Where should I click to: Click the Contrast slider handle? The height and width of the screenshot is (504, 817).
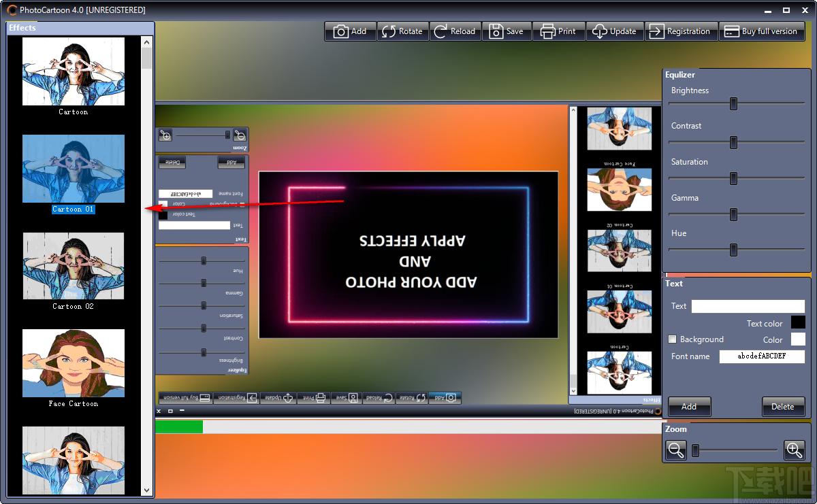pyautogui.click(x=733, y=142)
